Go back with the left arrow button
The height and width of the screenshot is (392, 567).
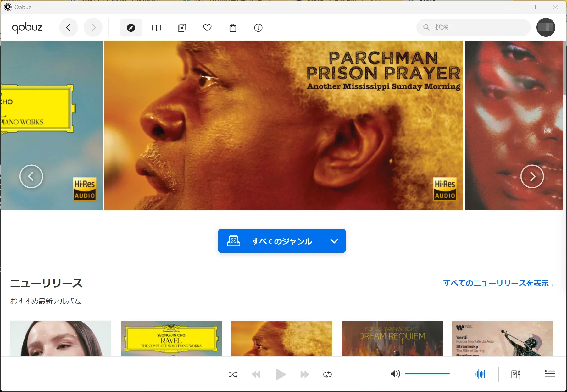click(68, 28)
